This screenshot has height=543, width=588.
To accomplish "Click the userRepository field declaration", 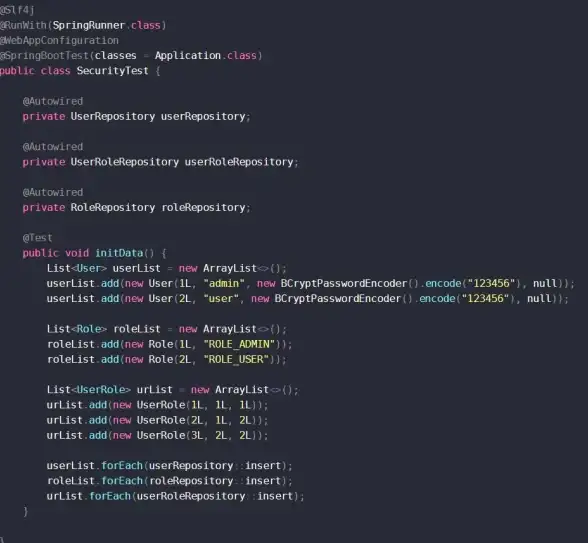I will click(136, 116).
